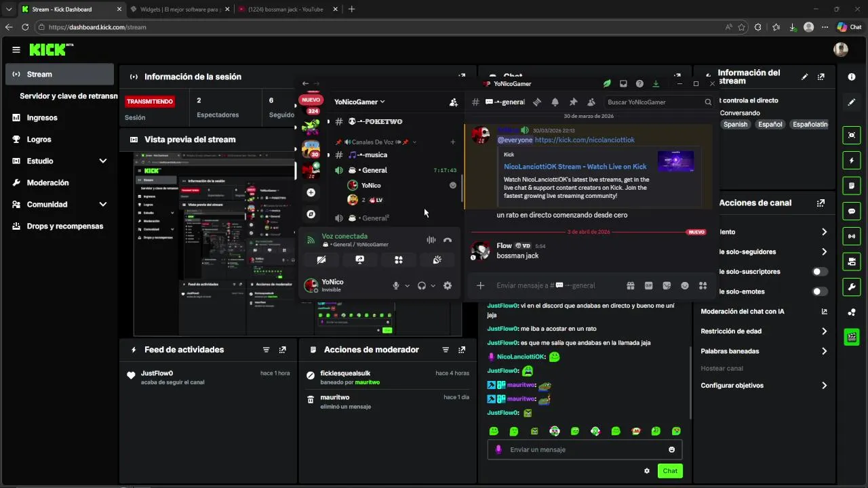Open Discord user settings gear

[x=448, y=286]
